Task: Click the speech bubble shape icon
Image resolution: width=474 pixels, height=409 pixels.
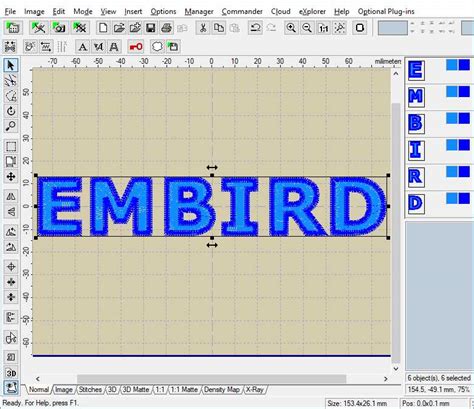Action: (157, 47)
